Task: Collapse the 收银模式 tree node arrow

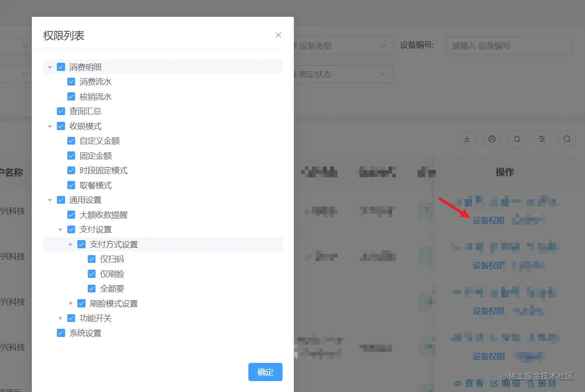Action: click(x=50, y=126)
